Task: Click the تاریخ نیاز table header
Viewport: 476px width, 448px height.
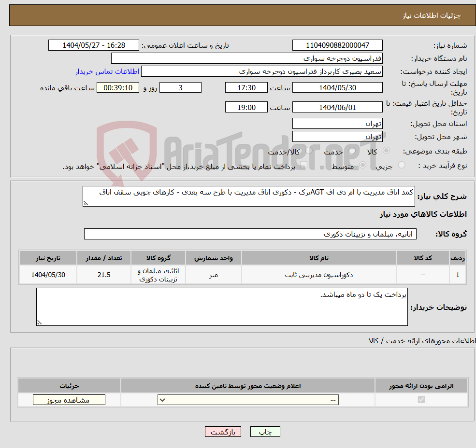Action: point(47,257)
